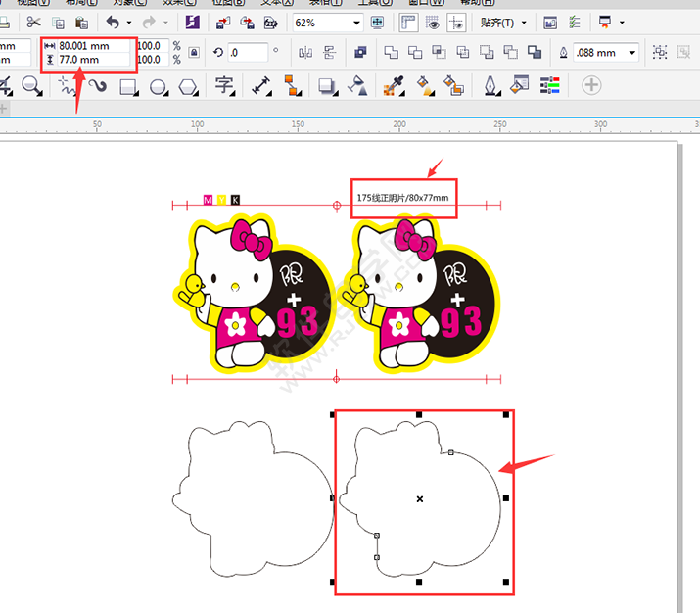Click Front Minus Back icon
Viewport: 700px width, 613px height.
(x=487, y=53)
